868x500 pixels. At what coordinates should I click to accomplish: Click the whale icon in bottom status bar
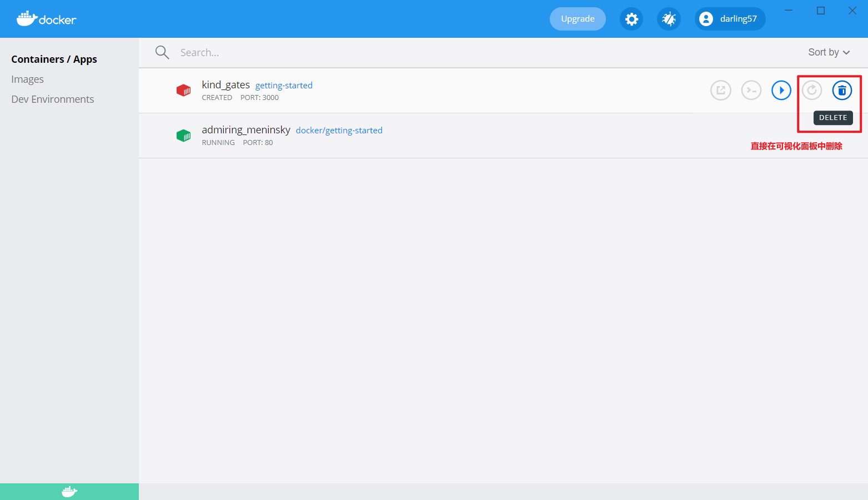tap(69, 492)
